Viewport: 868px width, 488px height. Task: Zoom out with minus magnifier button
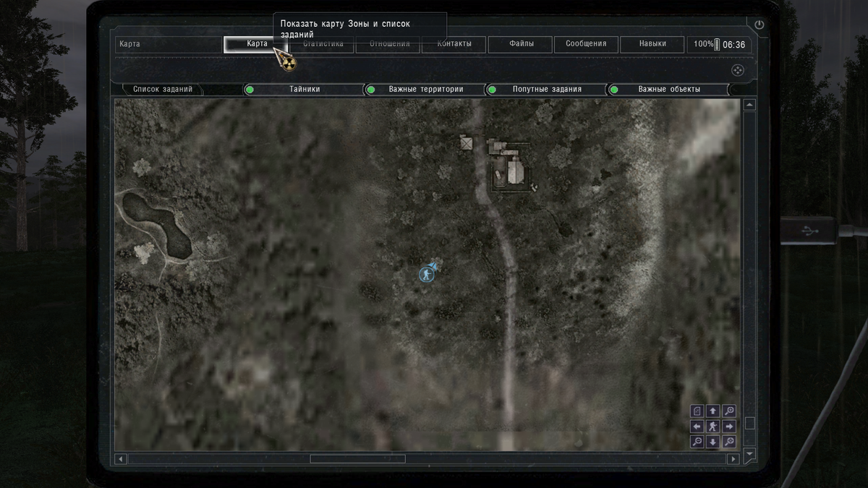point(697,442)
